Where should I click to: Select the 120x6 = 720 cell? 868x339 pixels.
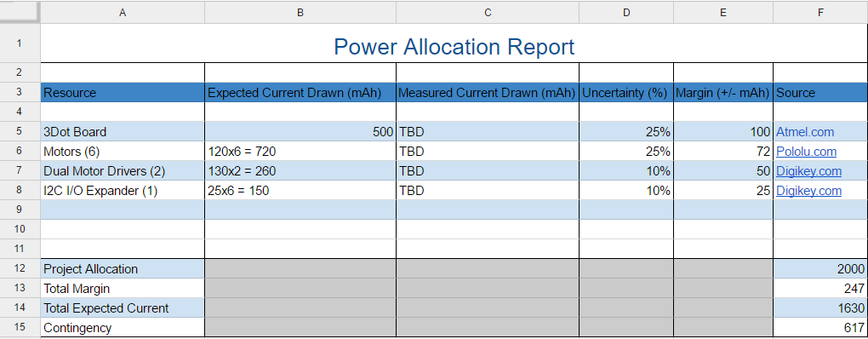tap(300, 152)
